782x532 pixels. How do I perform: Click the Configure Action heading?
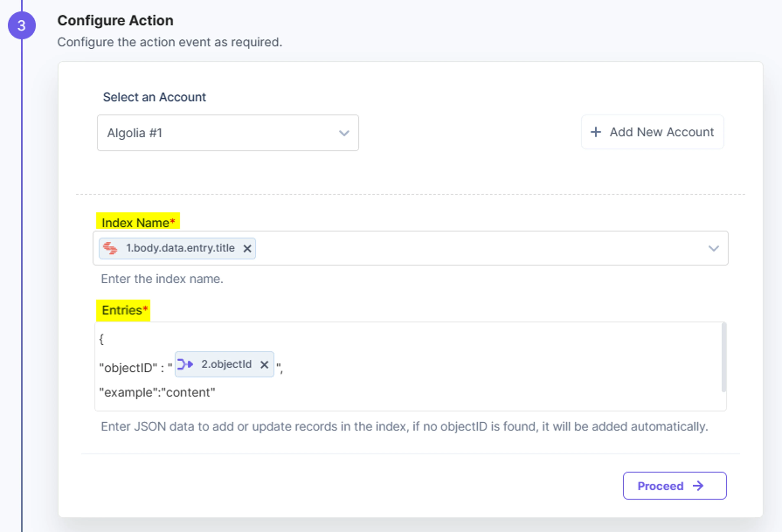coord(115,21)
